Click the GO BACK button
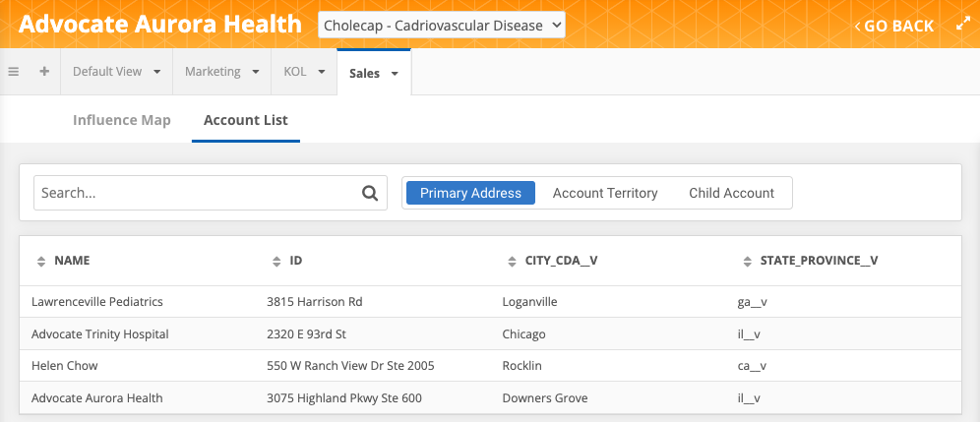980x422 pixels. coord(893,26)
